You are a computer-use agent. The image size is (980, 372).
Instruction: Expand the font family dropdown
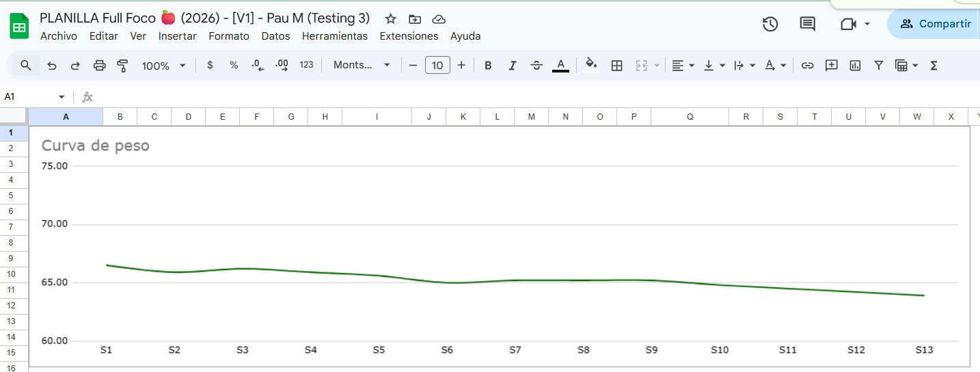point(362,66)
